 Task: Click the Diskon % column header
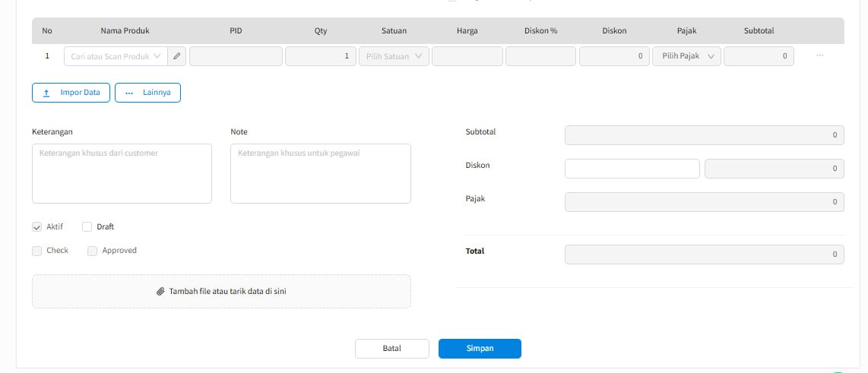(x=541, y=31)
